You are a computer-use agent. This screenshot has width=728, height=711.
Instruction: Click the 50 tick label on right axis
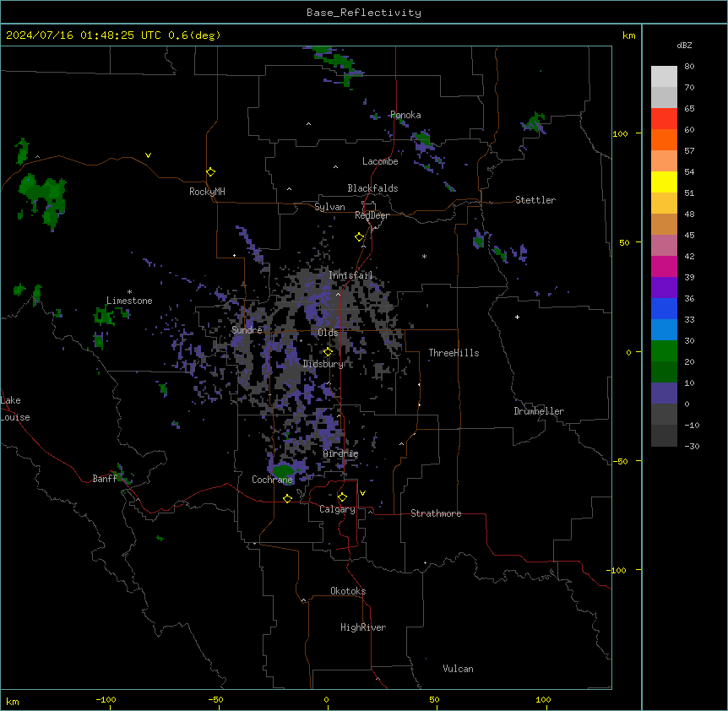tap(624, 242)
